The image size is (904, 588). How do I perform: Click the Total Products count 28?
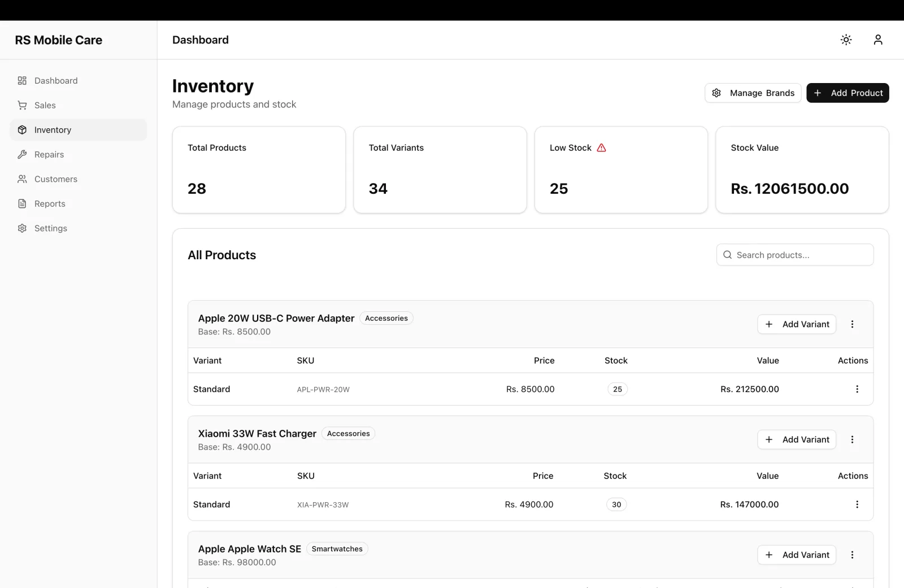coord(197,189)
